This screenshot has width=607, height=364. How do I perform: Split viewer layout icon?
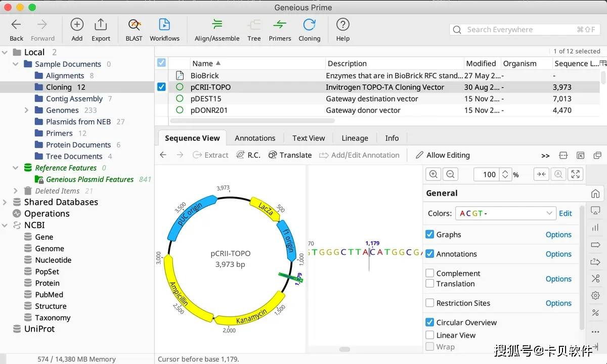tap(563, 155)
